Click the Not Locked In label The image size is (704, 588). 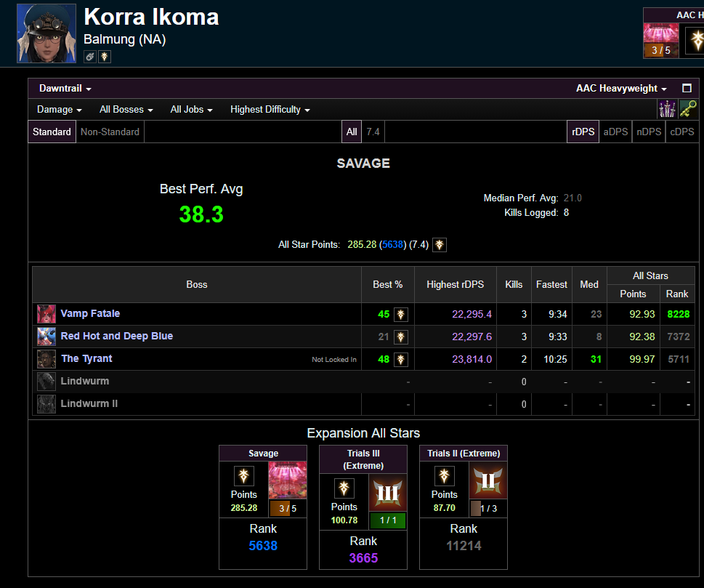pyautogui.click(x=334, y=359)
